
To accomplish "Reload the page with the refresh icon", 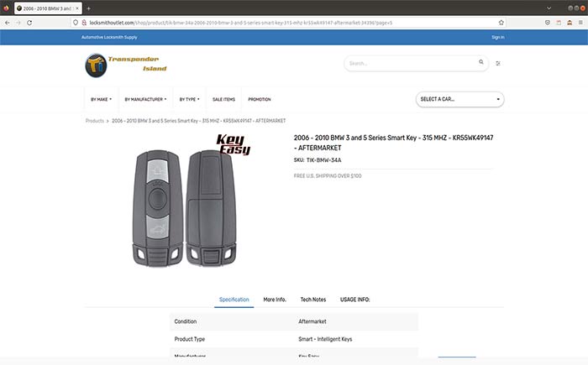I will (x=29, y=23).
